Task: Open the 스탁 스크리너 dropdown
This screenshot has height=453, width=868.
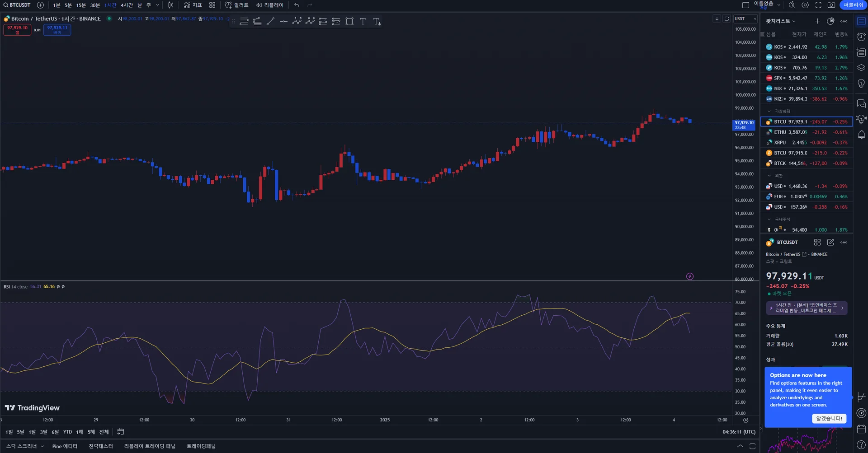Action: 25,446
